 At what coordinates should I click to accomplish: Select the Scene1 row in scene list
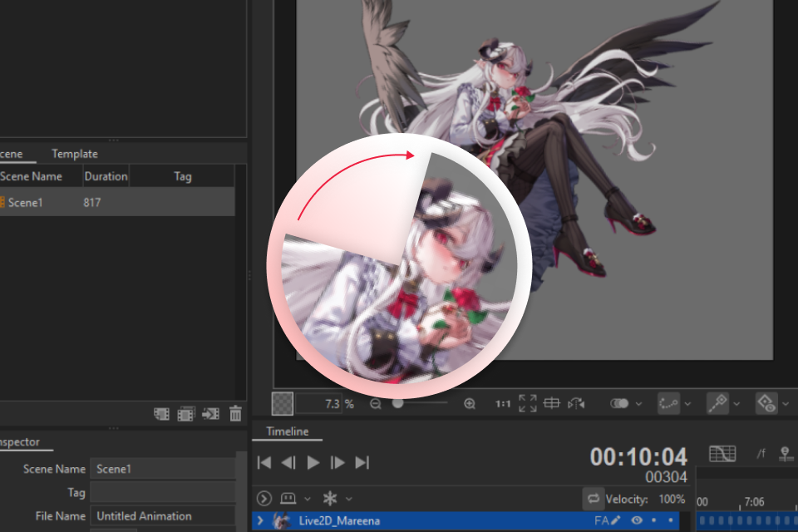click(117, 202)
